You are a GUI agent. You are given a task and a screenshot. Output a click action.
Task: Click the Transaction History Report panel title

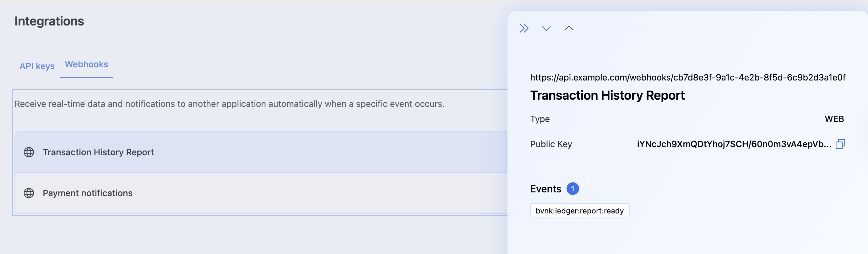[607, 96]
